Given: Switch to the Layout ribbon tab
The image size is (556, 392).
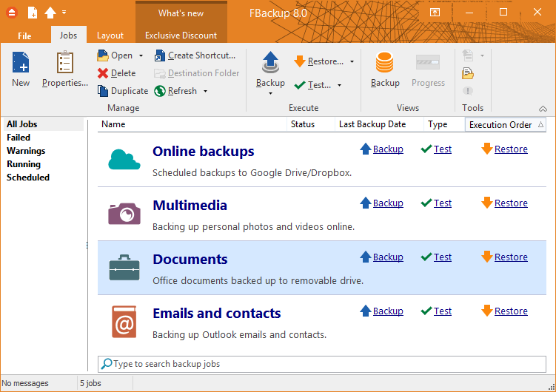Looking at the screenshot, I should [x=110, y=36].
